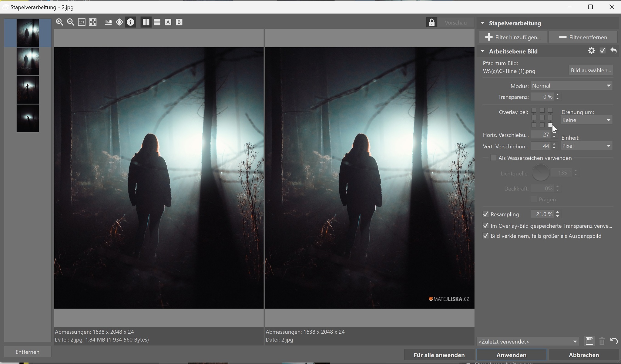Set the preview to 1:1 zoom
Viewport: 621px width, 364px height.
(82, 22)
